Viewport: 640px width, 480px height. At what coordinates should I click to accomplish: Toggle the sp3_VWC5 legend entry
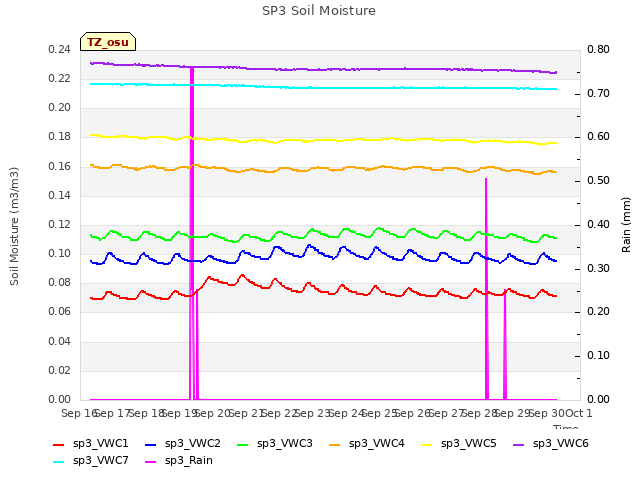pos(458,444)
